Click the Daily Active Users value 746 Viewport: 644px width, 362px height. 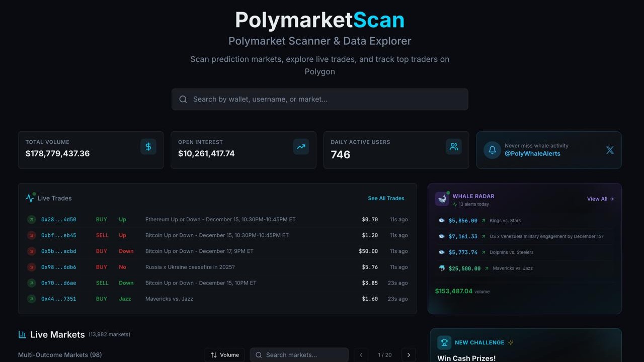[341, 155]
